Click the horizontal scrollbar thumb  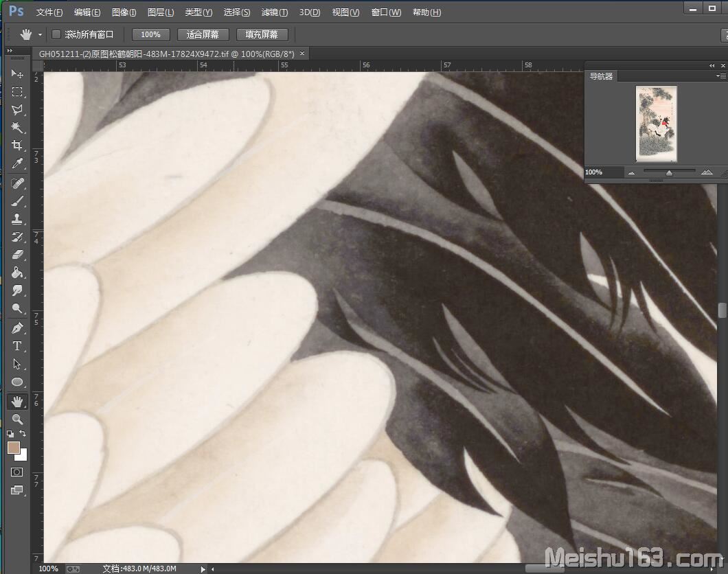(544, 569)
